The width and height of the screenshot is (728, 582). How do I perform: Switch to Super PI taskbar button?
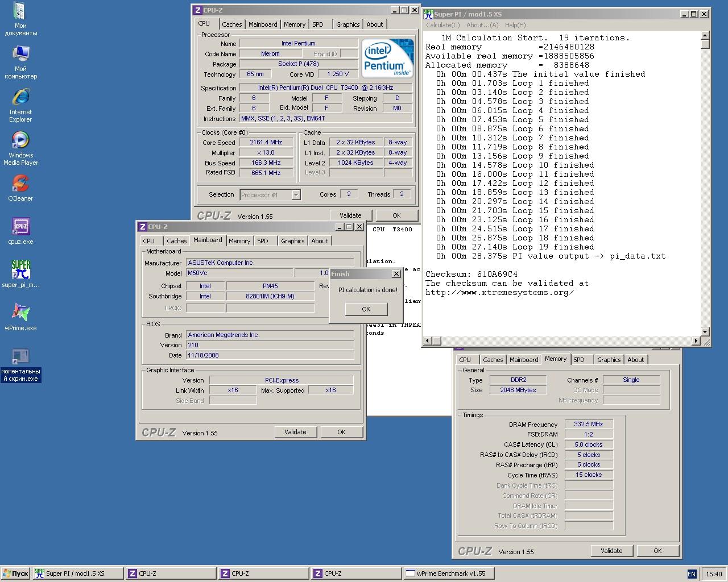[77, 573]
